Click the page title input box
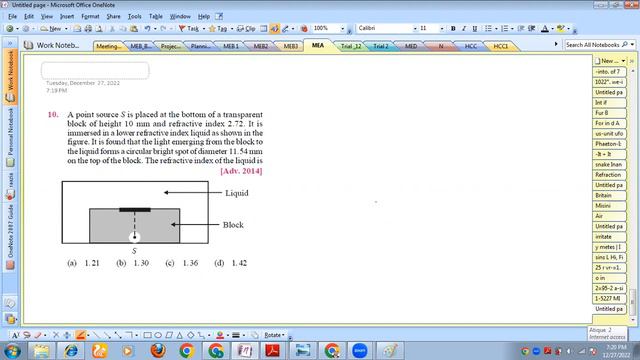640x360 pixels. [x=95, y=70]
